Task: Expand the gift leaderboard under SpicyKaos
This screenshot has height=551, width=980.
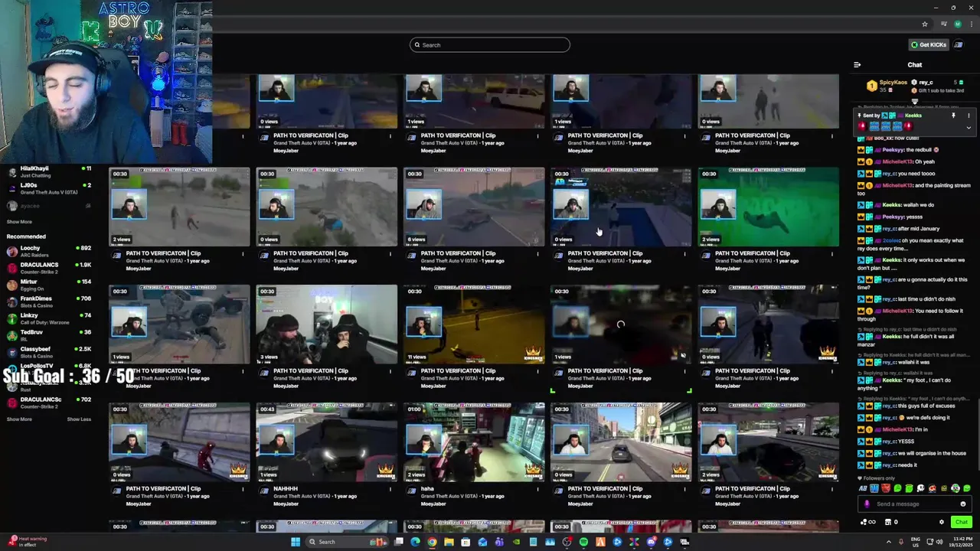Action: 915,101
